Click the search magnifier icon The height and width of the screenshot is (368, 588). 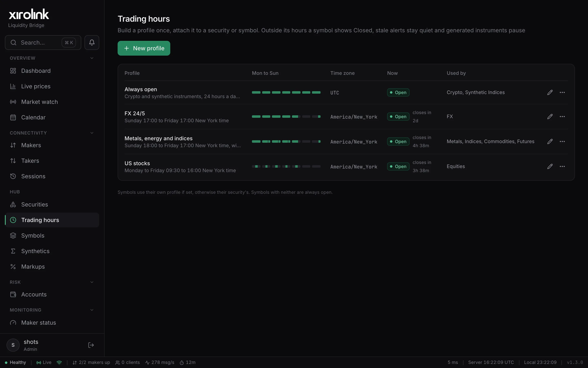coord(13,43)
